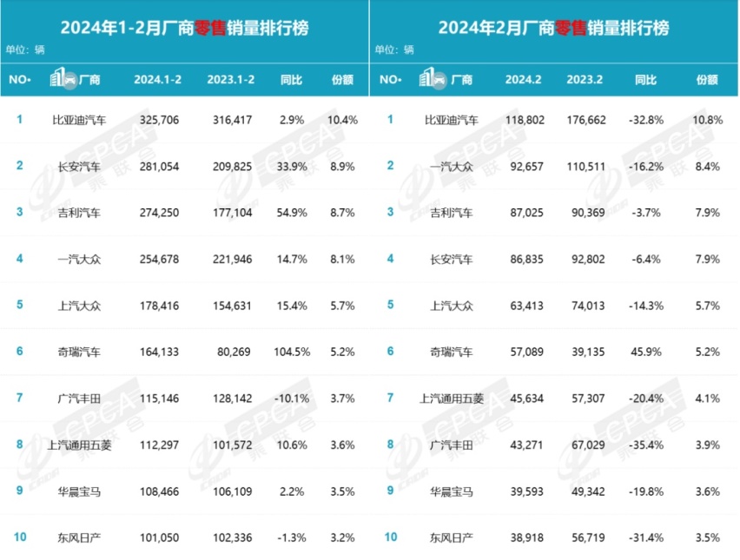Click 上汽大众 in the February ranking
Screen dimensions: 740x560
click(451, 306)
